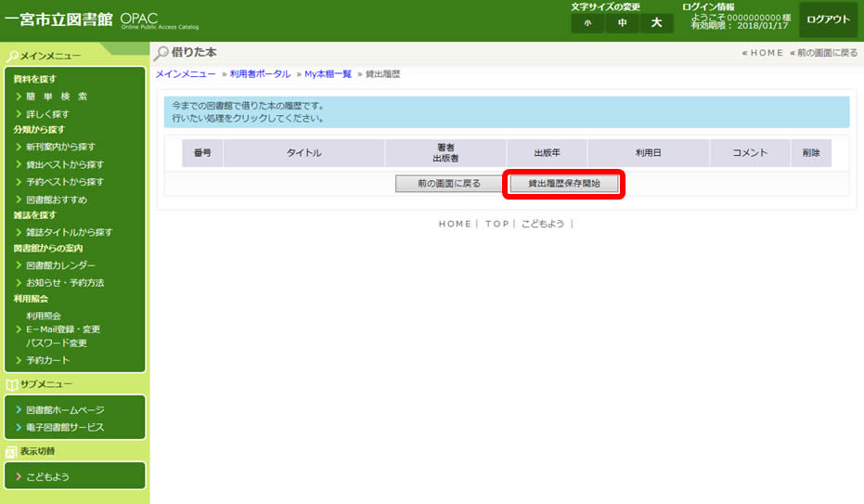This screenshot has height=504, width=864.
Task: Open 利用者ポータル breadcrumb link
Action: [260, 74]
